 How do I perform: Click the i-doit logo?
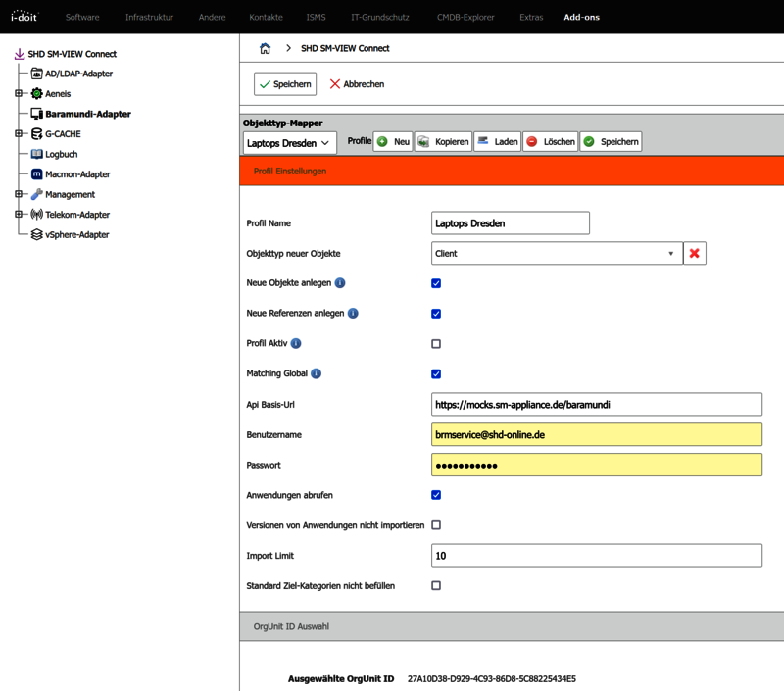(x=24, y=17)
